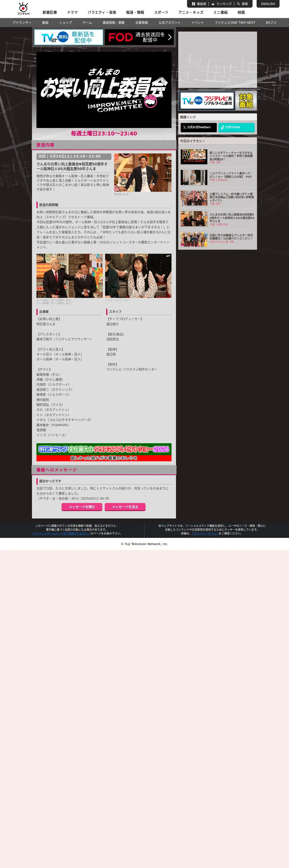289x868 pixels.
Task: Open 新しいカギ recommendation thumbnail
Action: 194,157
